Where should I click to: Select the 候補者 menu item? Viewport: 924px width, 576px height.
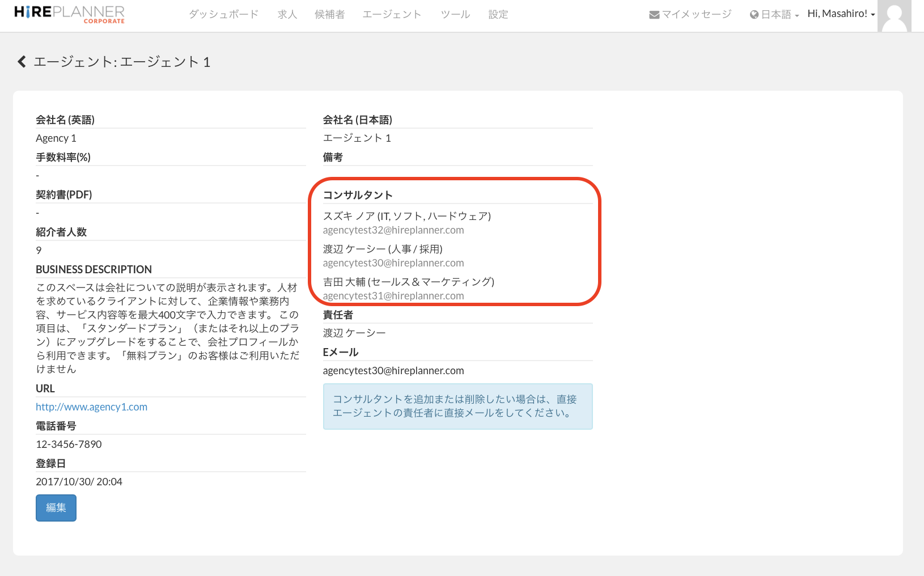click(329, 15)
